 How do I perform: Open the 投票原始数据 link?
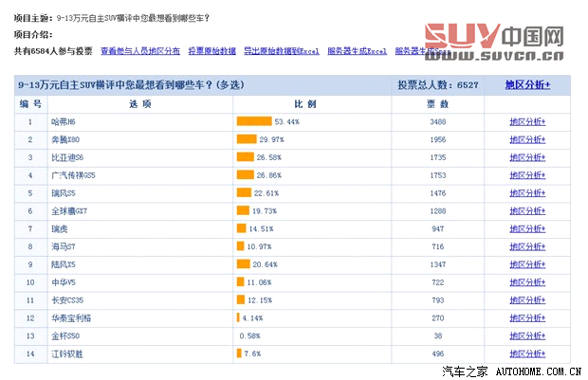click(212, 49)
